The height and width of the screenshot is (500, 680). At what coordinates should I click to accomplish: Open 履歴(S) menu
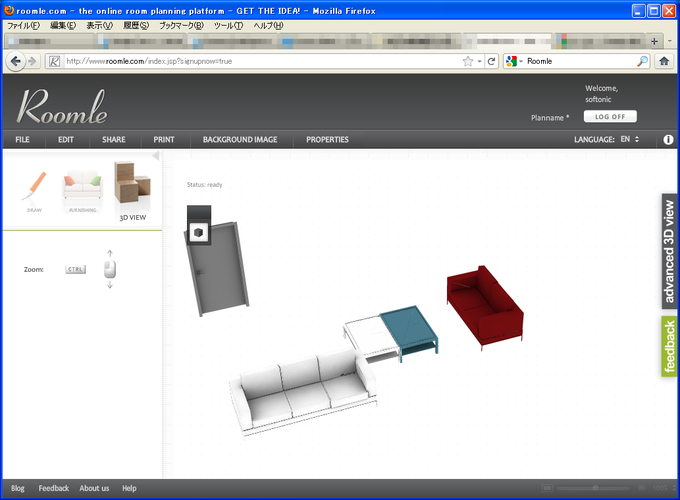(x=136, y=26)
